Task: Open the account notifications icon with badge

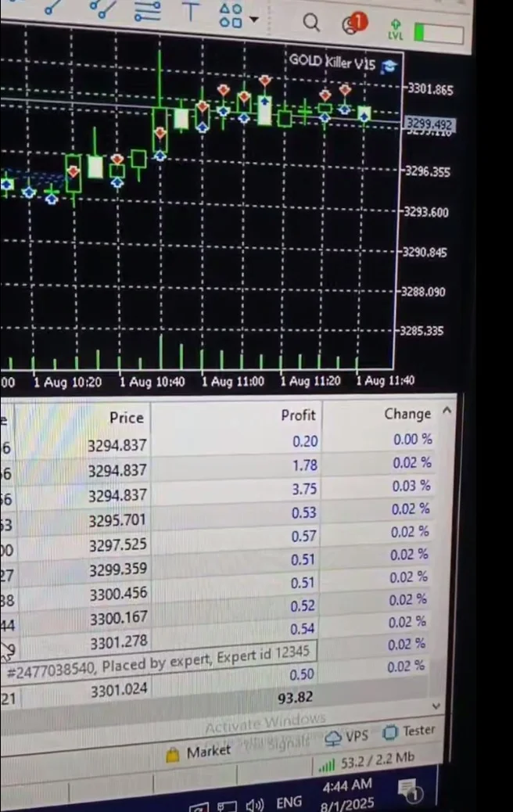Action: tap(353, 24)
